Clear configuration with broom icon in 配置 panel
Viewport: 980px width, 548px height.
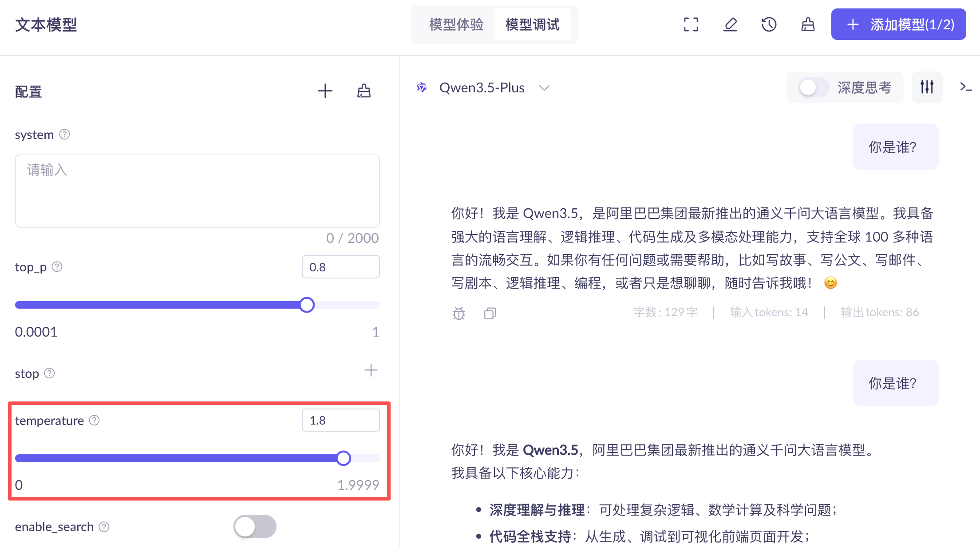tap(364, 91)
